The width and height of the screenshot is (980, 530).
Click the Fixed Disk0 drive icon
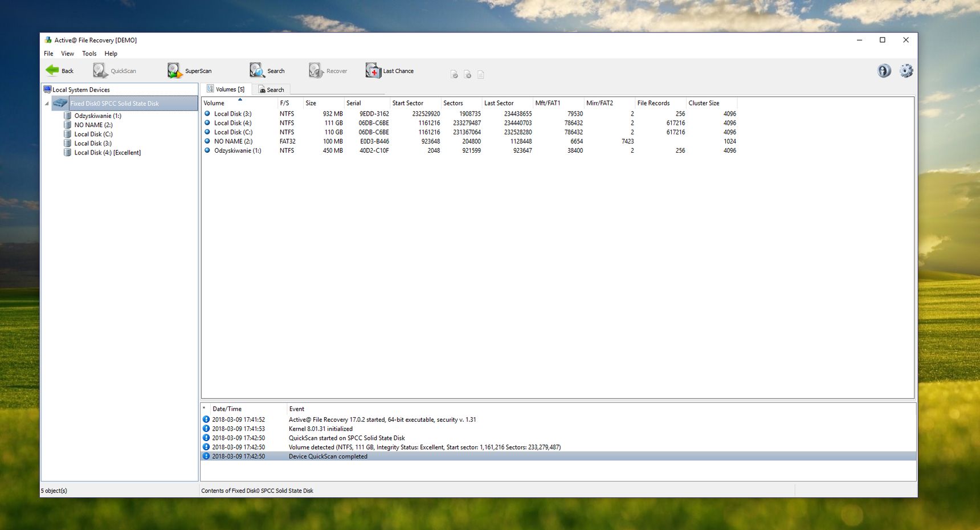[x=60, y=103]
